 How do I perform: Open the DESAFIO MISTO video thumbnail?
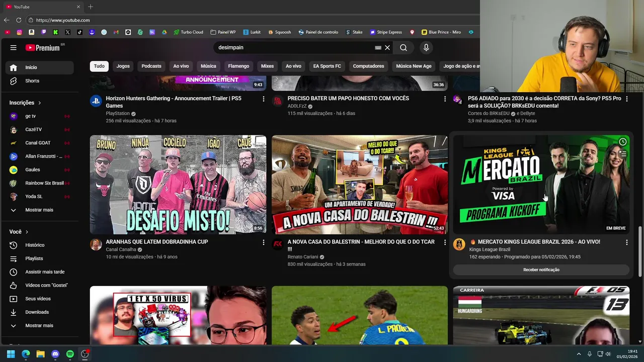(178, 185)
